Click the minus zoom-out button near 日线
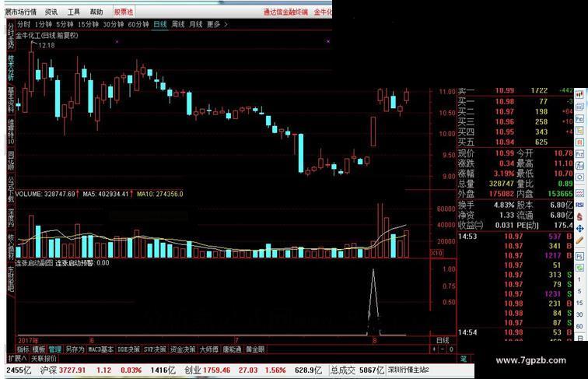The width and height of the screenshot is (588, 379). 443,349
